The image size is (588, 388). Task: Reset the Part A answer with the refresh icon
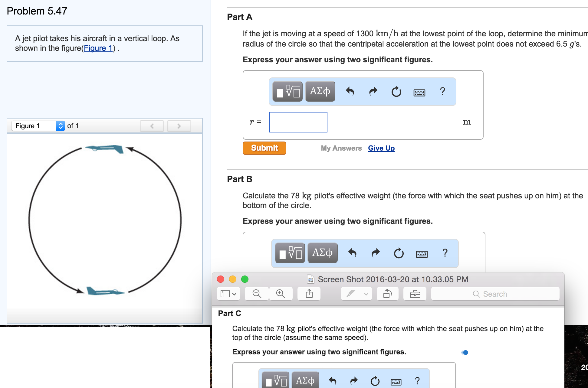pyautogui.click(x=396, y=92)
